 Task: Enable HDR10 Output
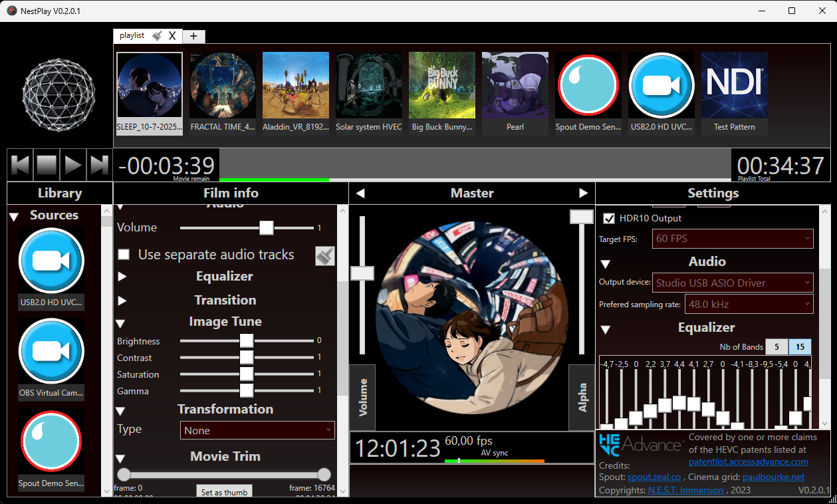[x=610, y=218]
